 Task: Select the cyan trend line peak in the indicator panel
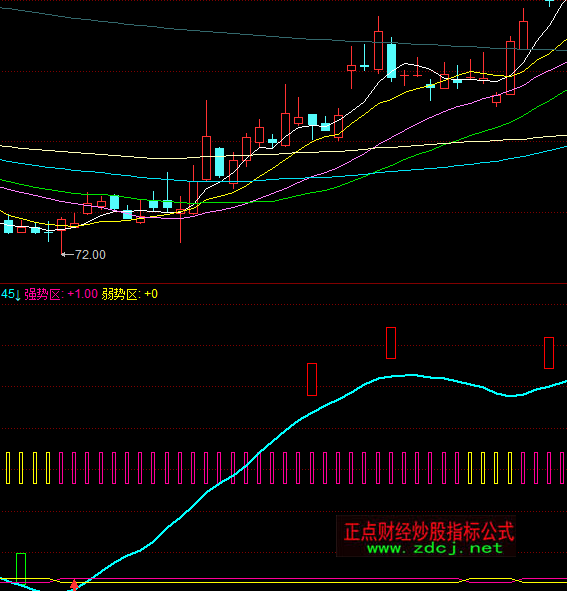410,375
